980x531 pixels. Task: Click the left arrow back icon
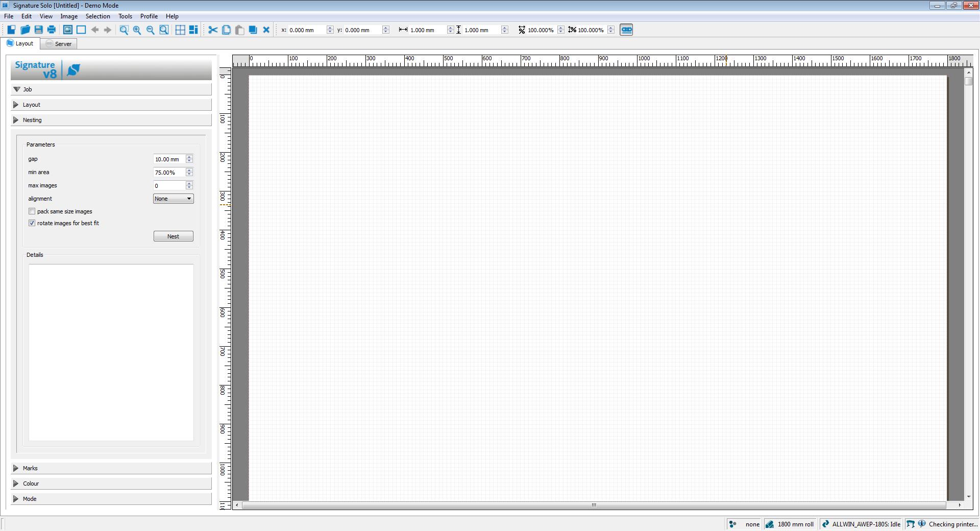95,30
